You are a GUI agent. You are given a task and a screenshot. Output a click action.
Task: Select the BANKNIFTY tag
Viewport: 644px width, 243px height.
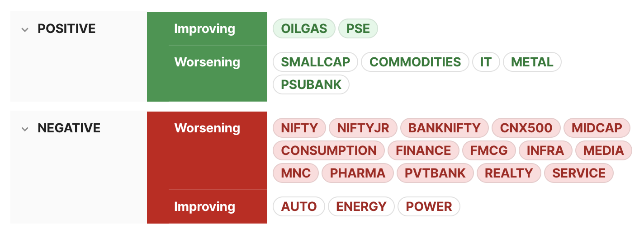pyautogui.click(x=444, y=128)
